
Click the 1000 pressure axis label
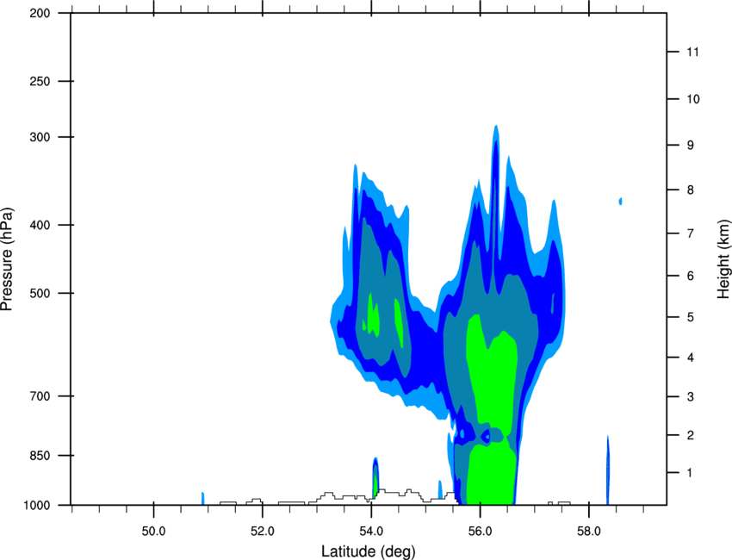[x=37, y=506]
